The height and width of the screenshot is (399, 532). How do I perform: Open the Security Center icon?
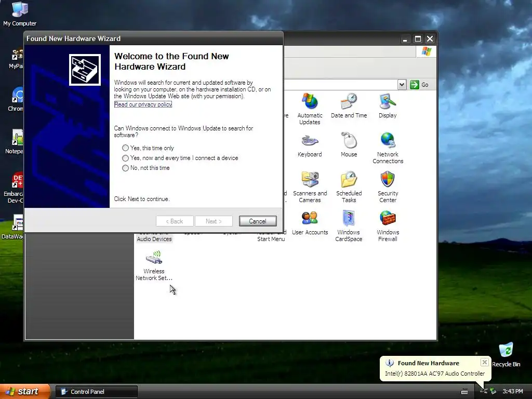(x=388, y=187)
